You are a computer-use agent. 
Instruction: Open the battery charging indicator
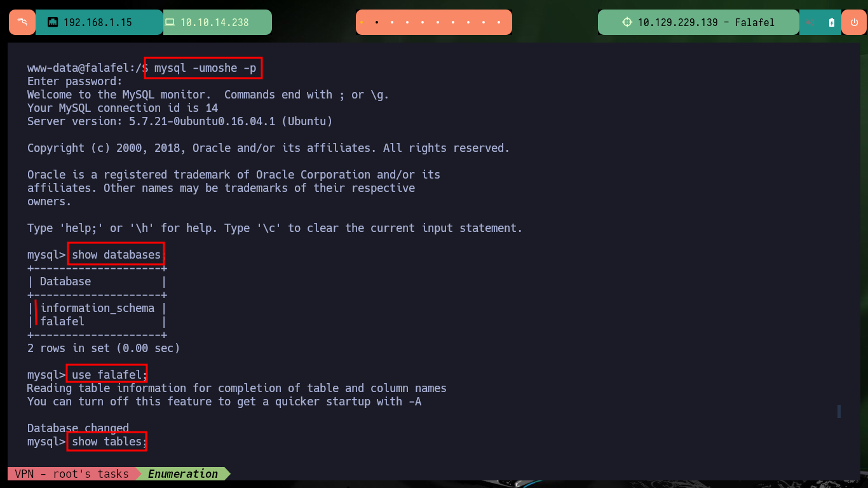pos(832,22)
